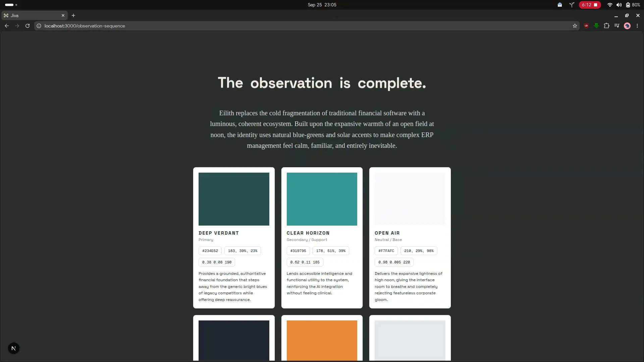
Task: Click the light gray swatch
Action: tap(410, 341)
